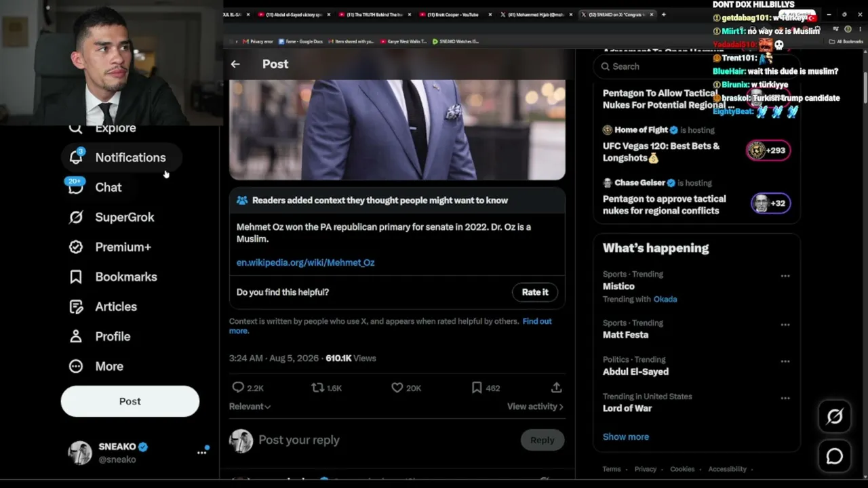868x488 pixels.
Task: Click the +32 listeners badge
Action: click(x=771, y=203)
